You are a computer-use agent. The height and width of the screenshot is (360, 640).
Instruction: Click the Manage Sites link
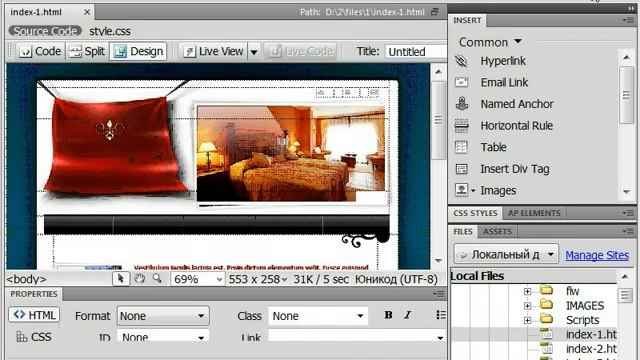597,255
